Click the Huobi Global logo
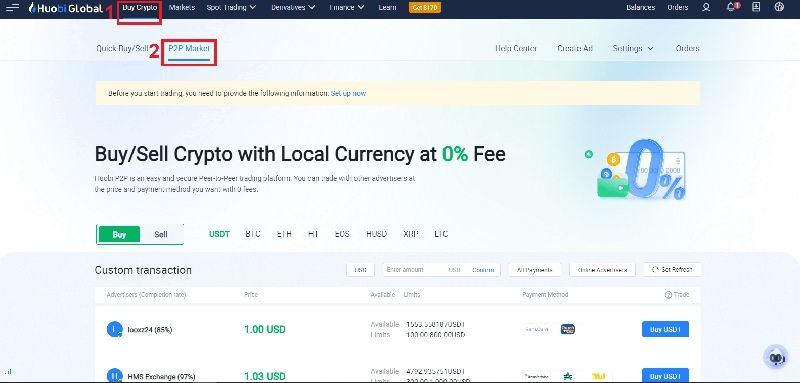This screenshot has height=383, width=800. tap(66, 8)
